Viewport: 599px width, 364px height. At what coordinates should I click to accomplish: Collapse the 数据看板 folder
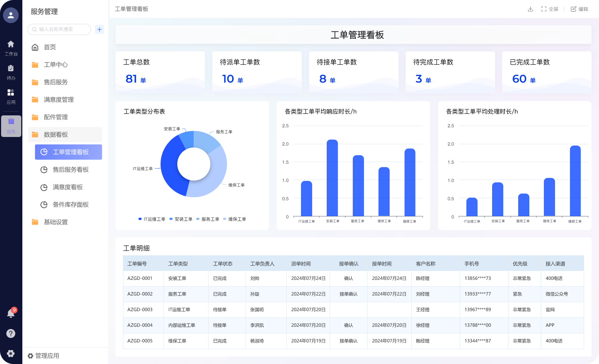(x=65, y=135)
